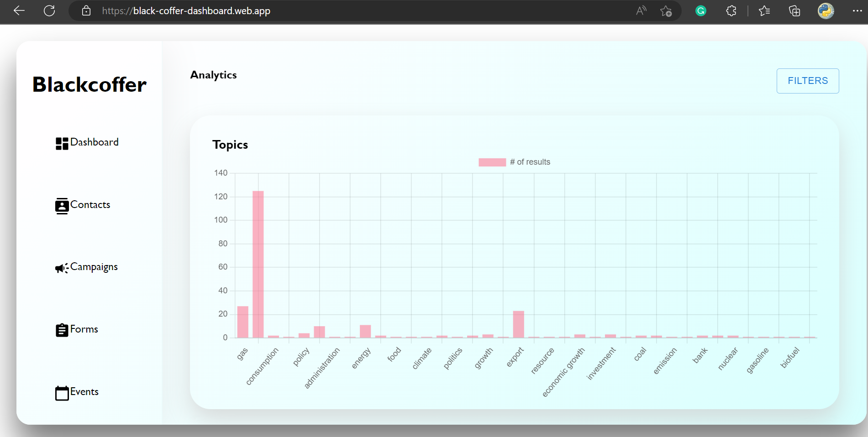Click the Grammarly extension icon

coord(700,11)
